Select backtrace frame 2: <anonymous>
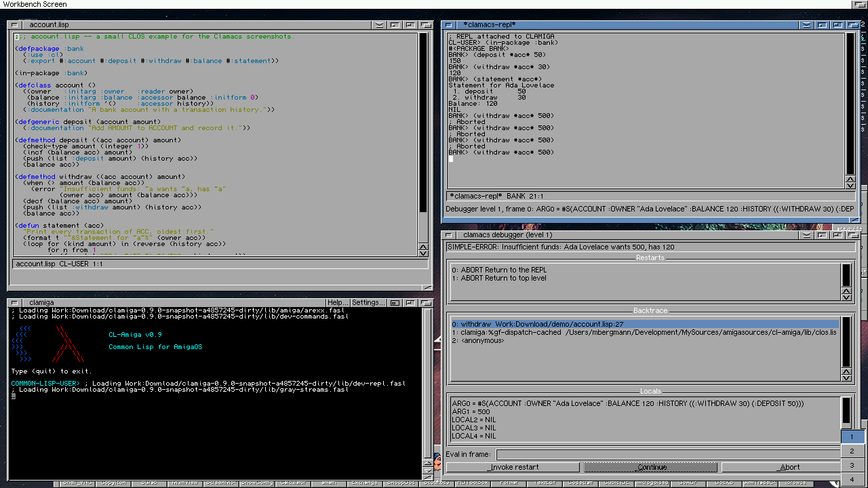The width and height of the screenshot is (868, 488). click(645, 340)
